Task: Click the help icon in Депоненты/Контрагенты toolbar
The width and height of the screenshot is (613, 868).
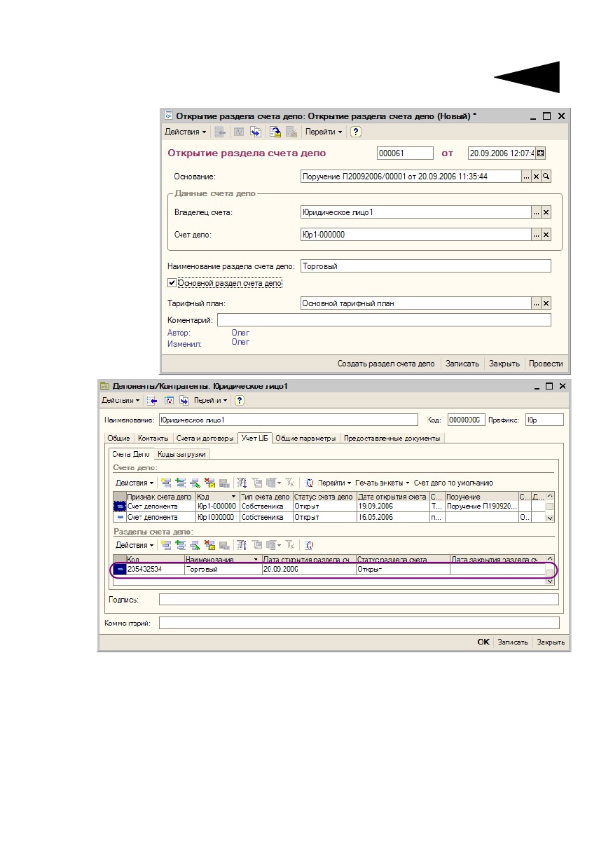Action: point(240,401)
